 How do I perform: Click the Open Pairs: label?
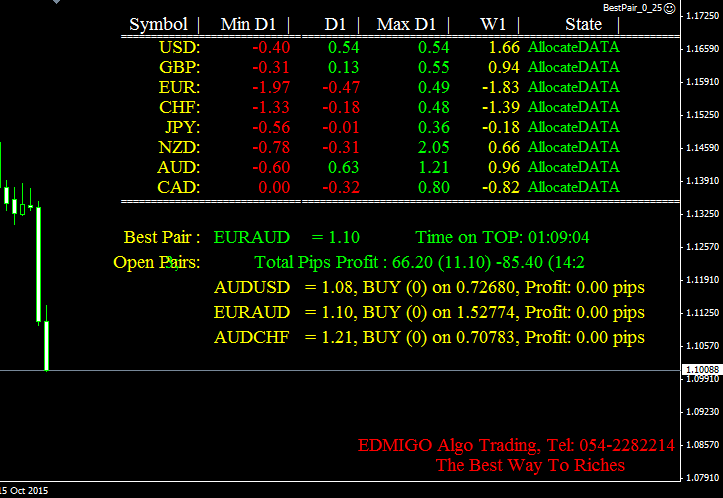(157, 262)
